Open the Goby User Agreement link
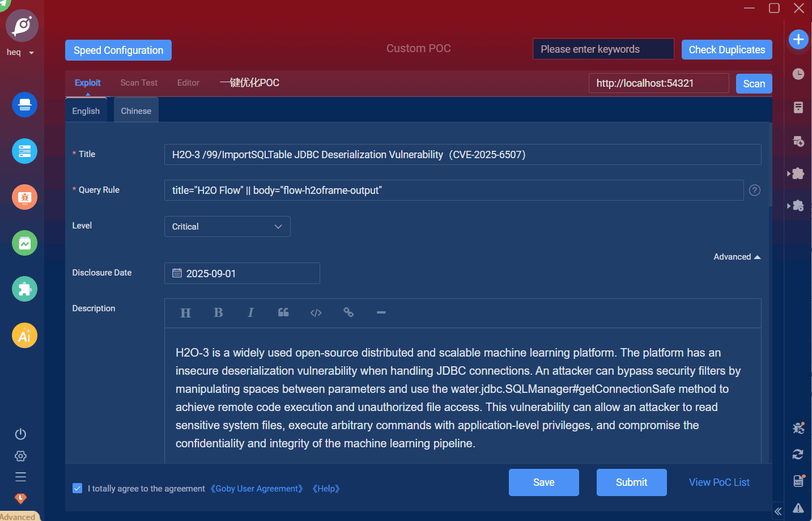Image resolution: width=812 pixels, height=521 pixels. point(257,489)
